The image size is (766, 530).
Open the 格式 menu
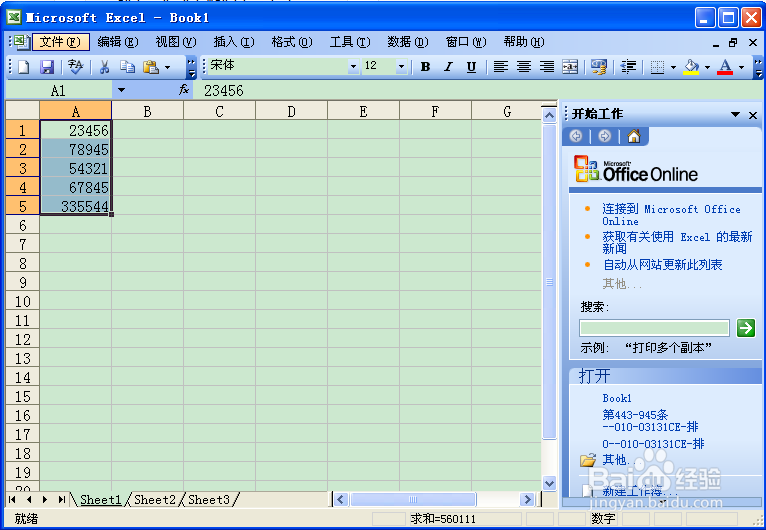click(292, 42)
